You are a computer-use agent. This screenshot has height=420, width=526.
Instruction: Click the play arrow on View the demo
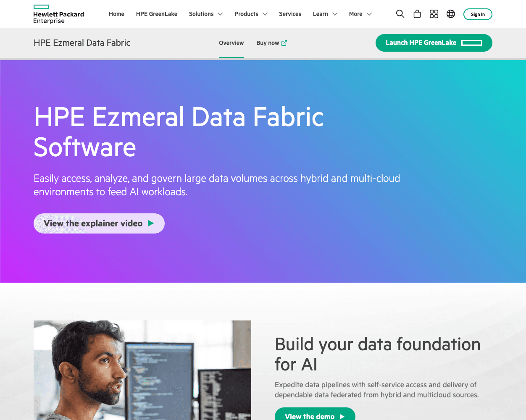coord(342,416)
